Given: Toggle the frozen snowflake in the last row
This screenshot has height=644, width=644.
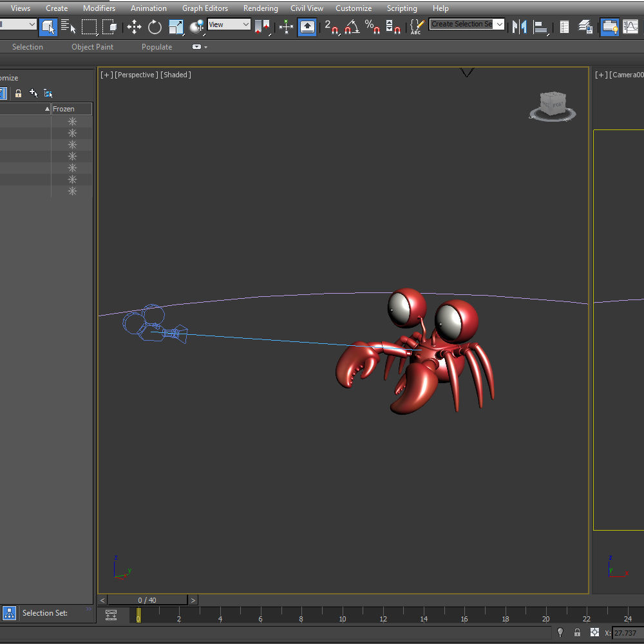Looking at the screenshot, I should click(72, 191).
